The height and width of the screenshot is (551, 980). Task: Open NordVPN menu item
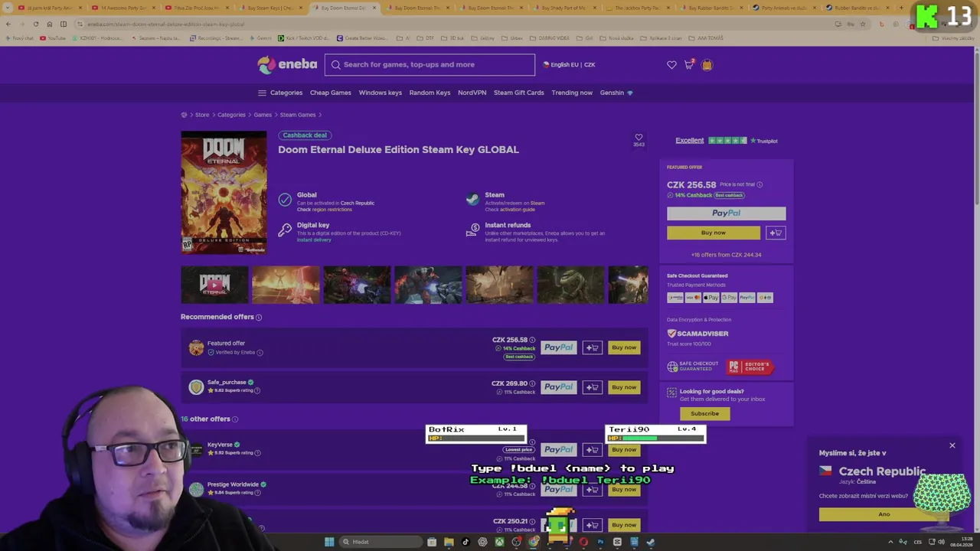[x=472, y=93]
